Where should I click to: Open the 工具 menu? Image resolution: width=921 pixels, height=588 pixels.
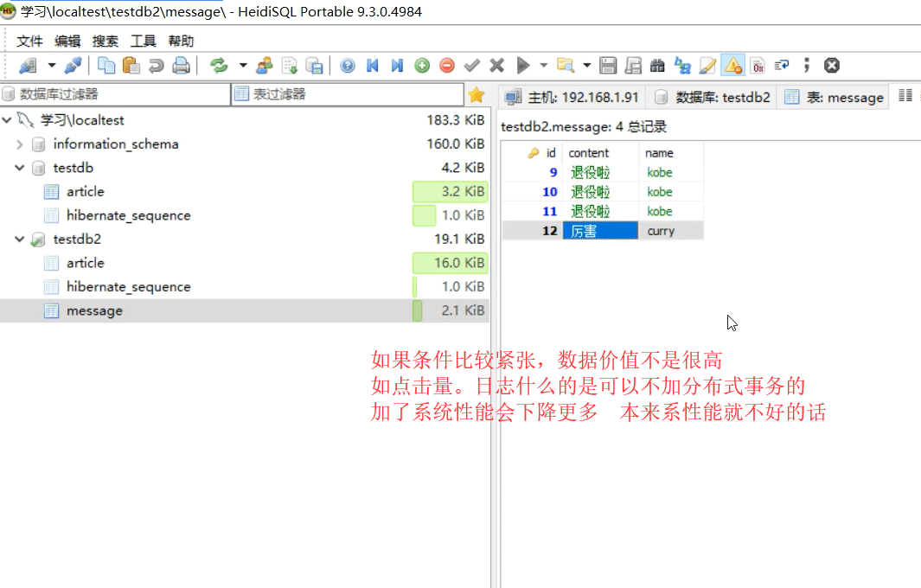coord(143,42)
